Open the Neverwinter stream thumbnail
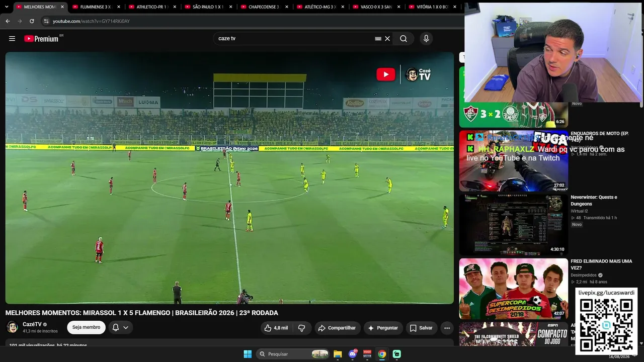 point(513,225)
